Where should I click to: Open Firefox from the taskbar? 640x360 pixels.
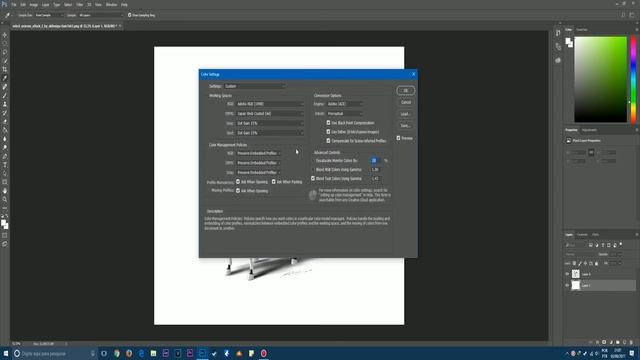(x=129, y=353)
